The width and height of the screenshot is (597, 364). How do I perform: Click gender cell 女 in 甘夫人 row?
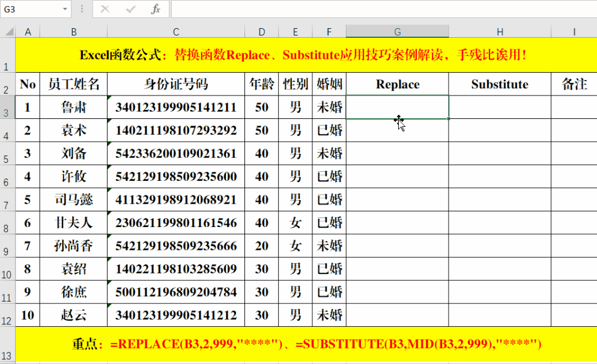295,223
